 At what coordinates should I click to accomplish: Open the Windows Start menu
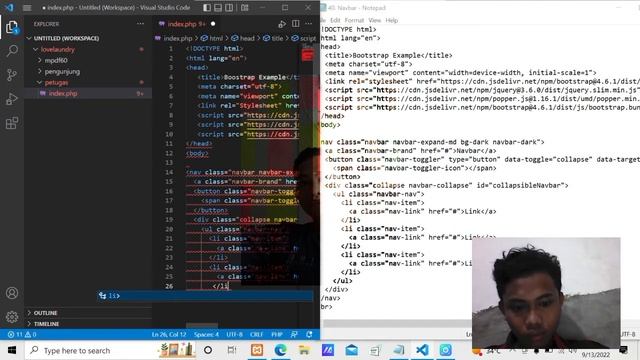12,350
